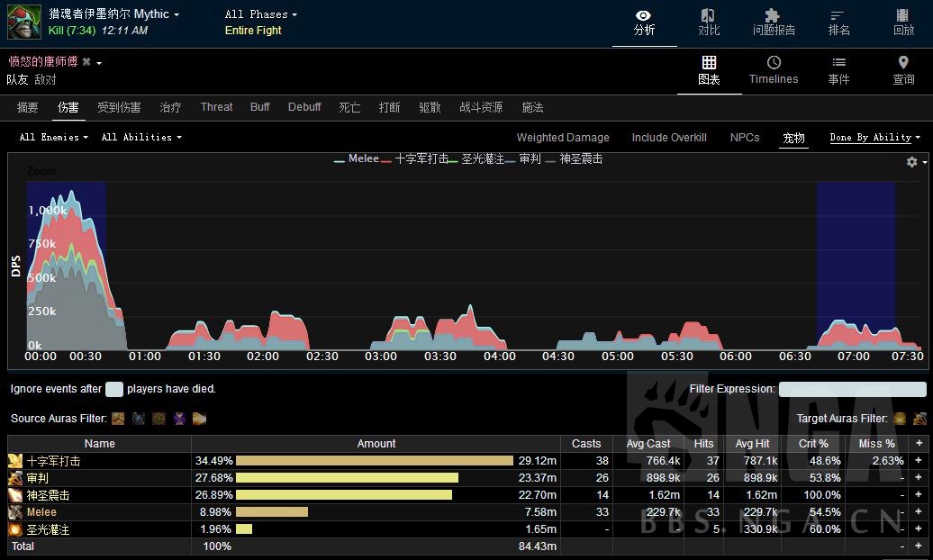This screenshot has width=933, height=560.
Task: Click the Melee amount bar
Action: click(x=272, y=512)
